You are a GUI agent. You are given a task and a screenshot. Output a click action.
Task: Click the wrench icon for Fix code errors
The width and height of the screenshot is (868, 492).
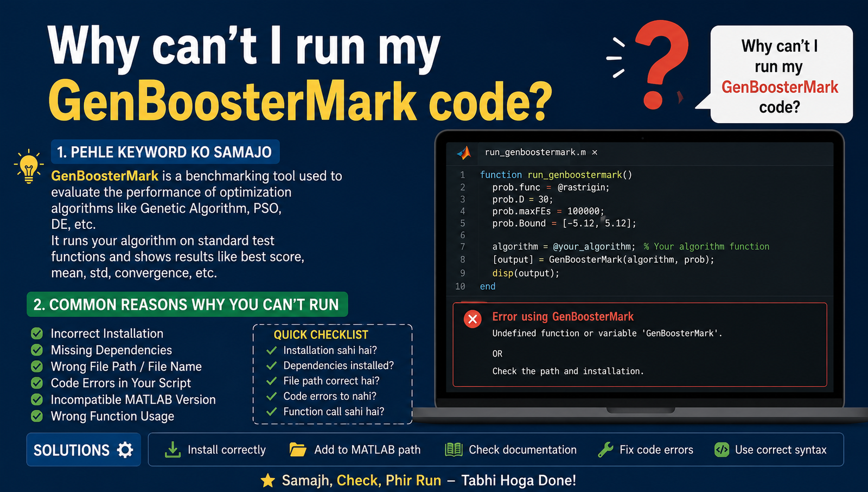coord(605,450)
